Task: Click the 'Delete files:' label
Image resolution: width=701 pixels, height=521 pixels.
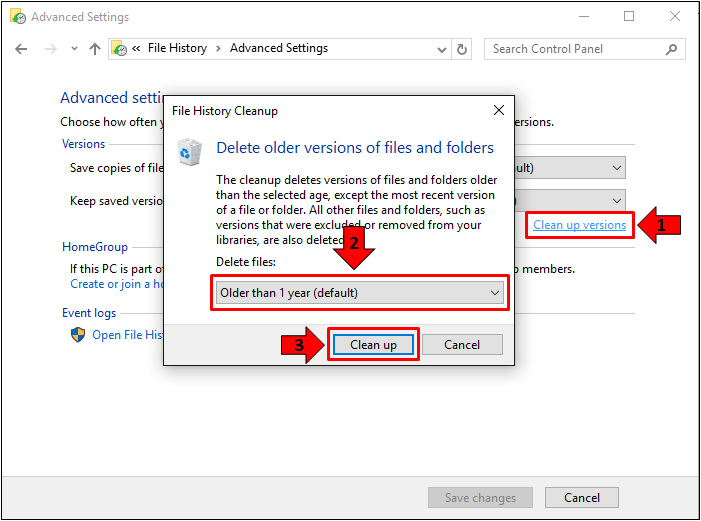Action: [246, 262]
